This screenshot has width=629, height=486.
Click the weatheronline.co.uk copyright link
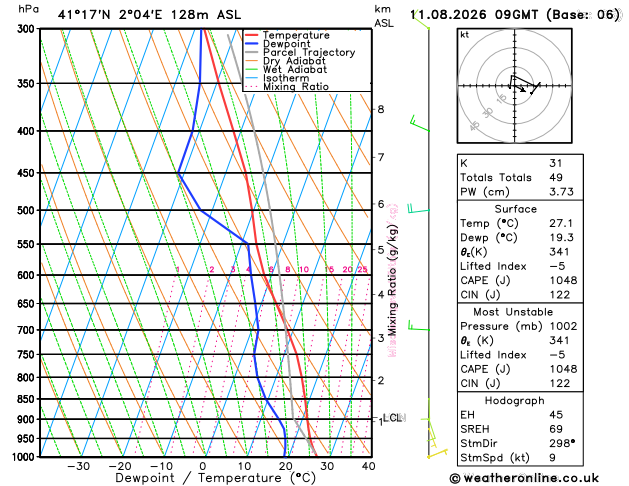tap(524, 478)
